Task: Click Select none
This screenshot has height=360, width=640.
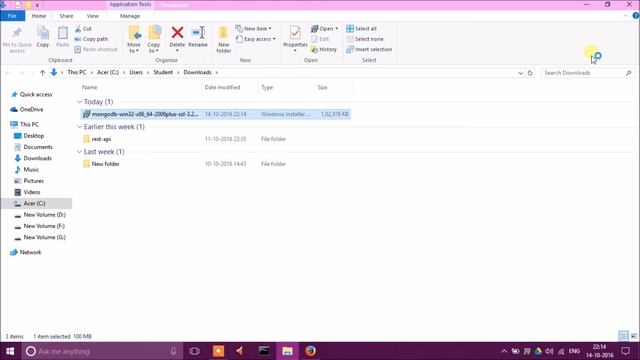Action: coord(365,39)
